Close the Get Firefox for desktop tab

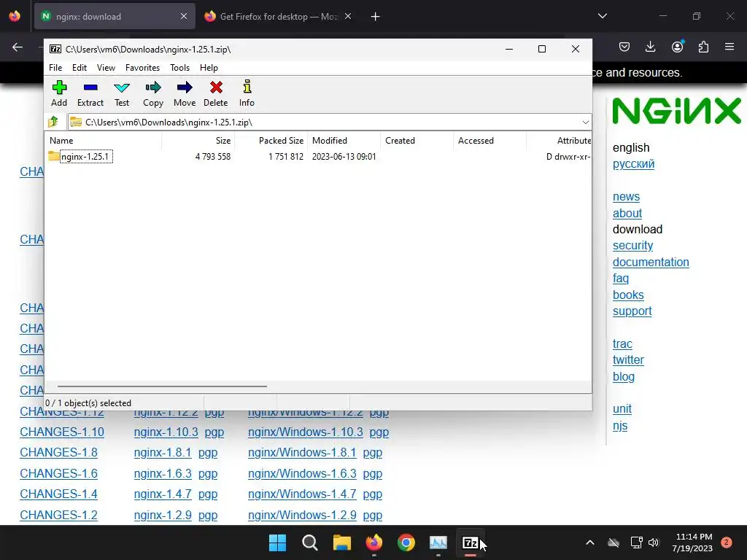348,17
